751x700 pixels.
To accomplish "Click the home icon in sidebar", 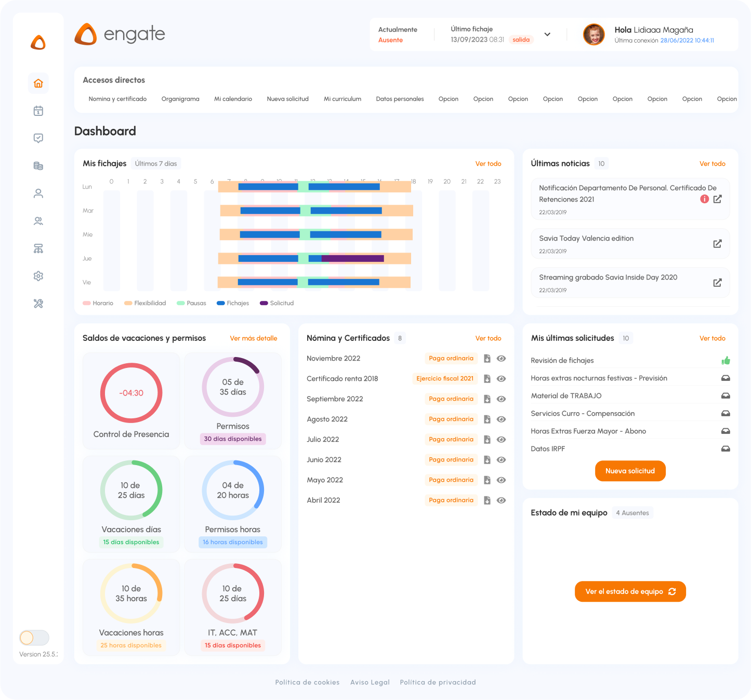I will [x=38, y=83].
